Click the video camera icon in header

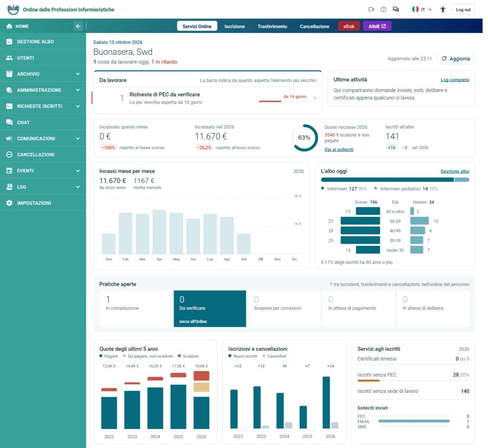pyautogui.click(x=371, y=10)
